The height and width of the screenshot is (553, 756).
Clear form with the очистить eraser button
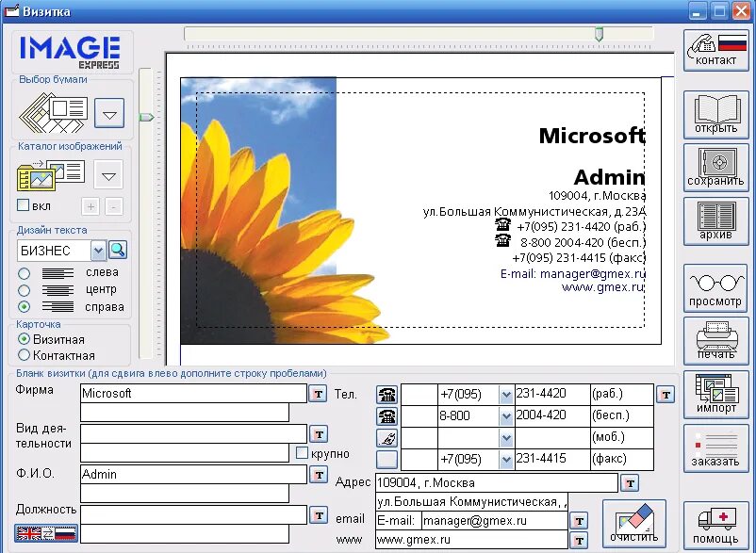coord(634,524)
